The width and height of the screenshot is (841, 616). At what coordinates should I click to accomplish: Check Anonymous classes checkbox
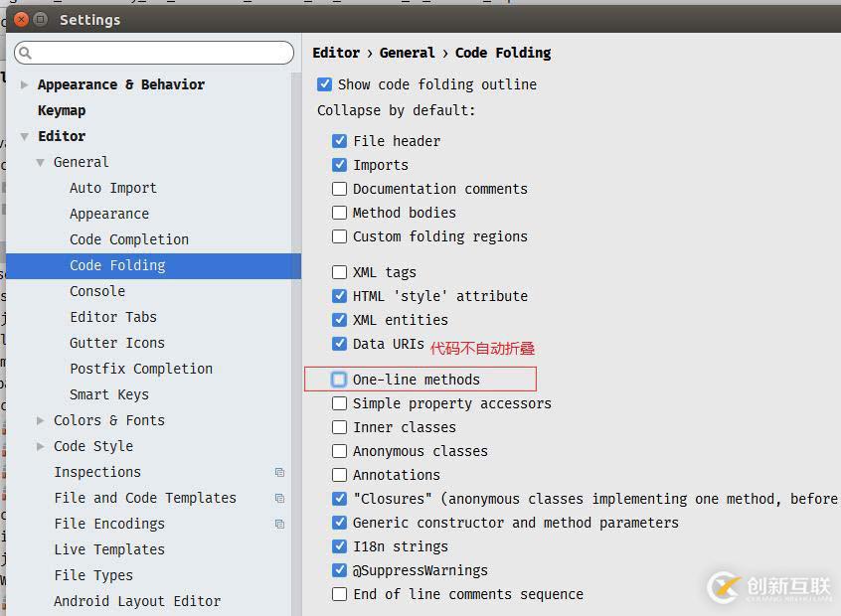coord(340,451)
